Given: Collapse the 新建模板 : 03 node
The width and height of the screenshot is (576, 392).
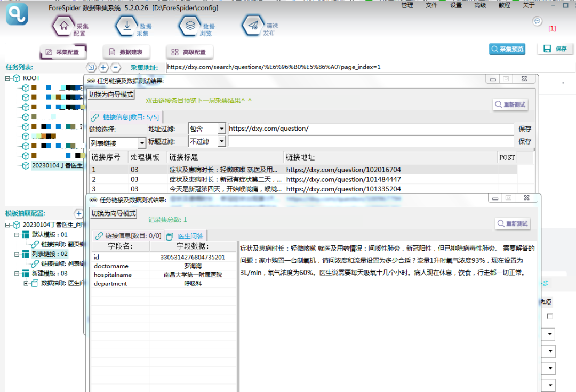Looking at the screenshot, I should click(17, 274).
